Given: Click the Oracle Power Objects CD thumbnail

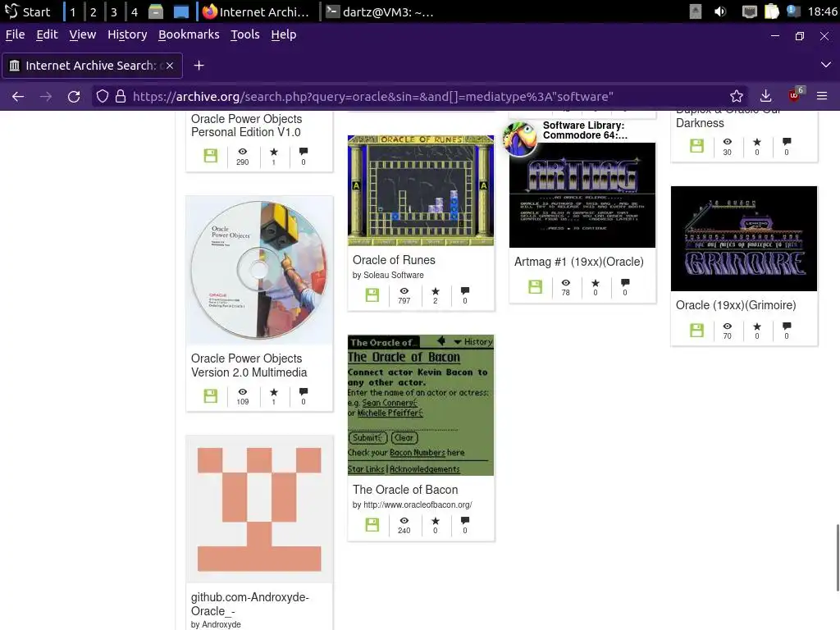Looking at the screenshot, I should click(x=259, y=270).
